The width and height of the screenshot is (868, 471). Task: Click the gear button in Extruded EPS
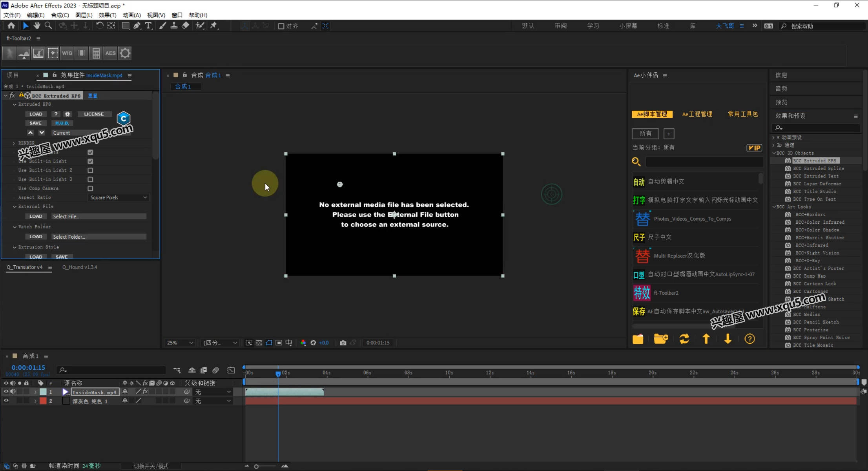pyautogui.click(x=67, y=114)
